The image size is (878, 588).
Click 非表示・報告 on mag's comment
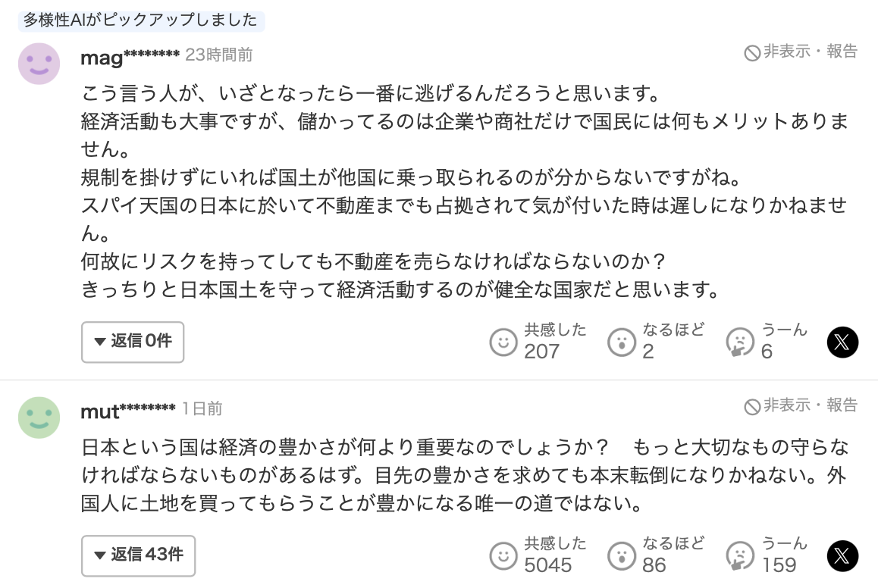click(x=801, y=52)
